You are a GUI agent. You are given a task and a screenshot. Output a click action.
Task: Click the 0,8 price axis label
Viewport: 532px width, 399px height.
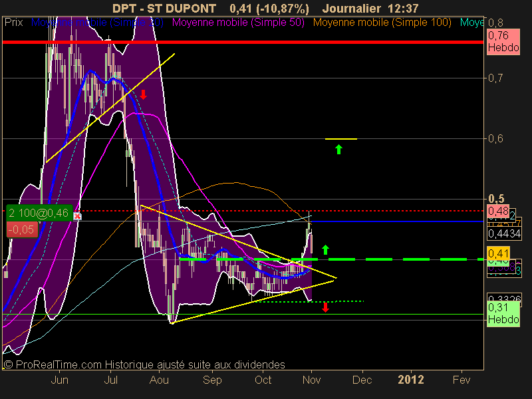coord(495,23)
